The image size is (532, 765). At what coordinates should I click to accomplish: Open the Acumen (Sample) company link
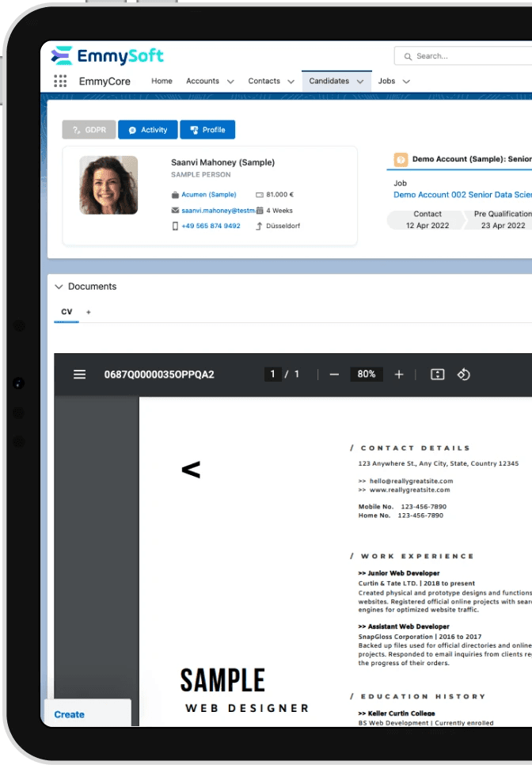[x=209, y=195]
